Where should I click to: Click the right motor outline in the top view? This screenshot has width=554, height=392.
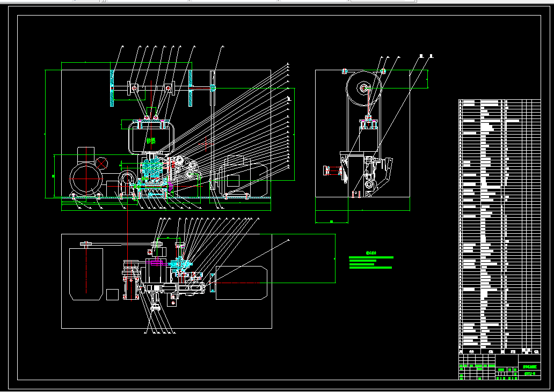click(242, 283)
